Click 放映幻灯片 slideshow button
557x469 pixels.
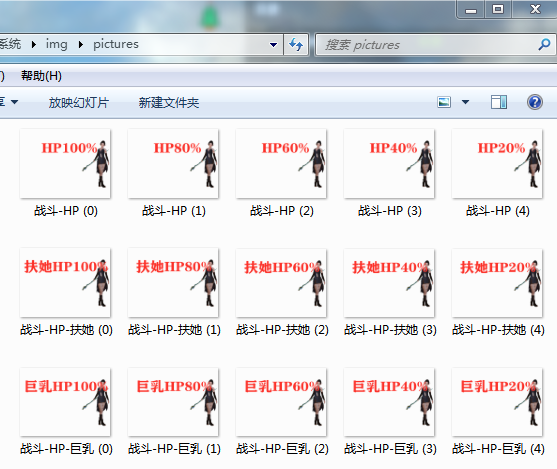79,103
